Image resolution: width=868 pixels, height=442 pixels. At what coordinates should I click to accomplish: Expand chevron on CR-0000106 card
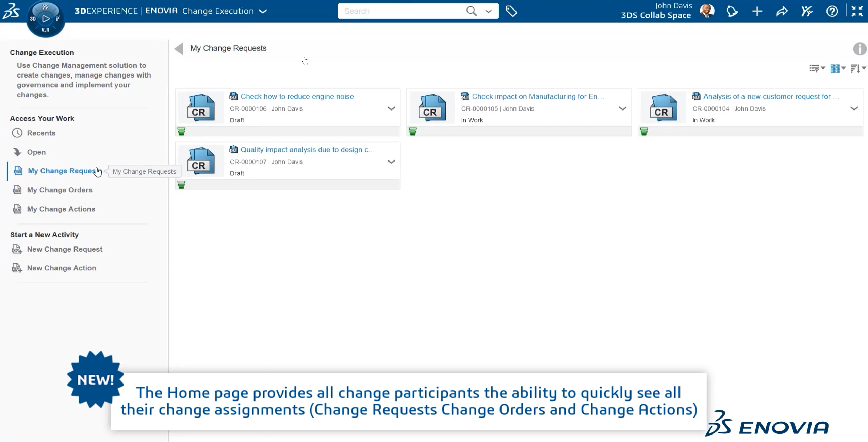(391, 108)
